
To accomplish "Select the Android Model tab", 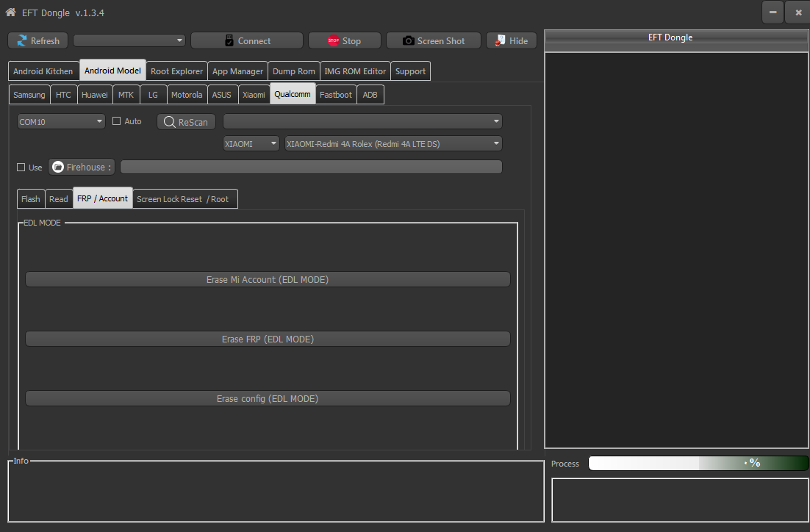I will coord(112,71).
